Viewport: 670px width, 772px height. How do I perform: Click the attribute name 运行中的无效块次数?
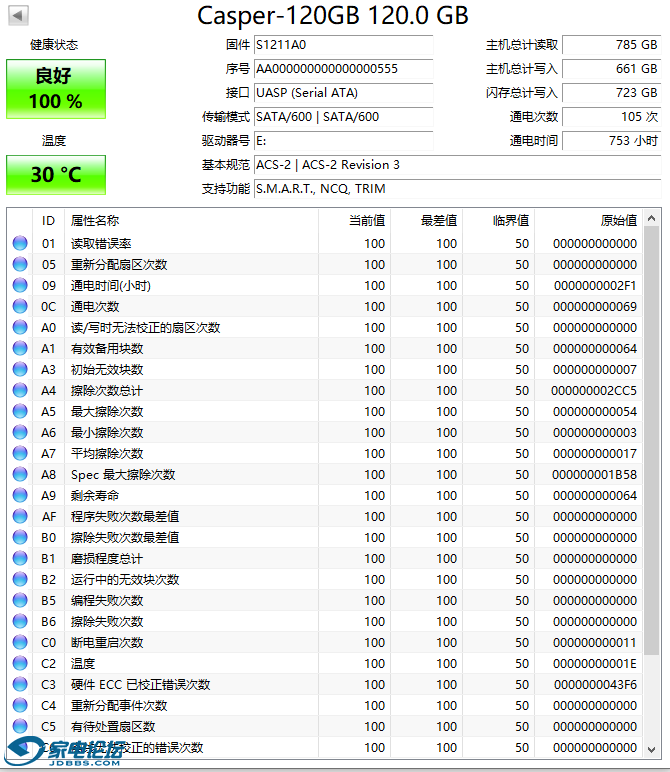[x=125, y=579]
